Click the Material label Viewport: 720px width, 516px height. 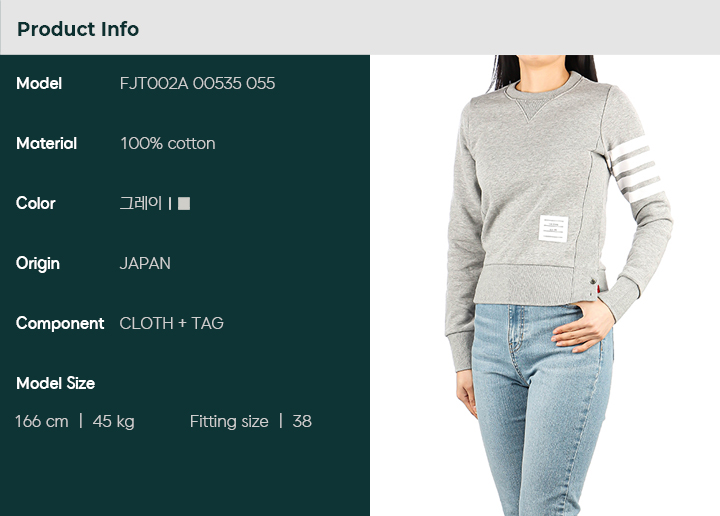(x=46, y=144)
